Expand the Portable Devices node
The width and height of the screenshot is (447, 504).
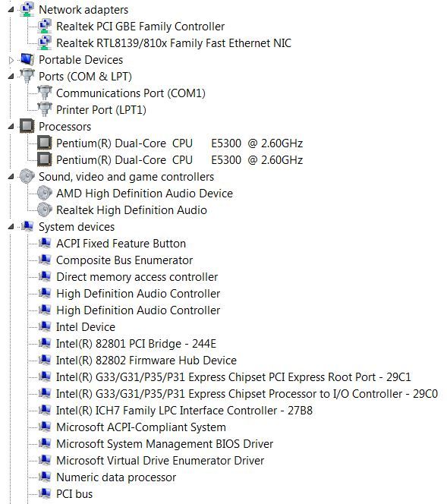click(11, 60)
